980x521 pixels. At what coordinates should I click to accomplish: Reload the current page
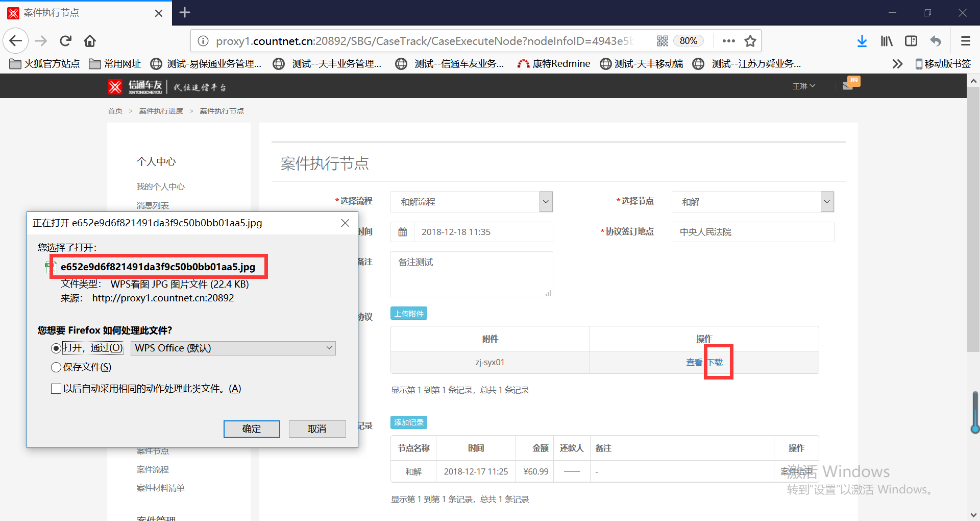click(x=66, y=41)
